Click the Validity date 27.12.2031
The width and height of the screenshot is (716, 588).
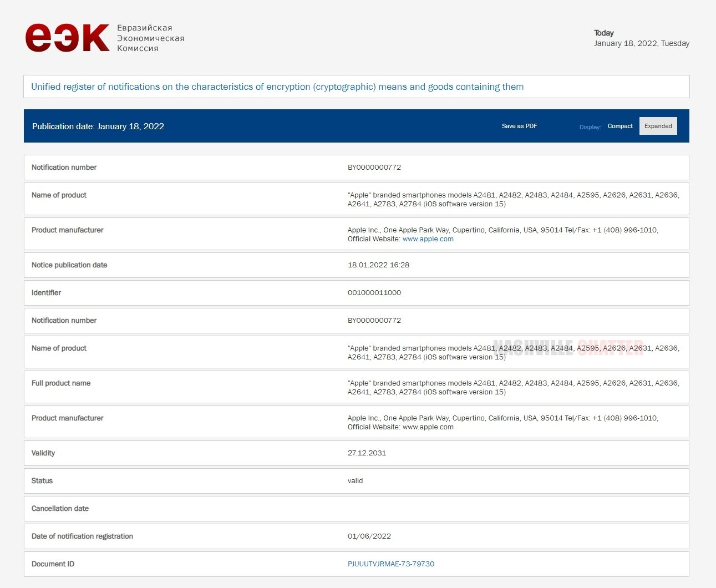pos(367,453)
